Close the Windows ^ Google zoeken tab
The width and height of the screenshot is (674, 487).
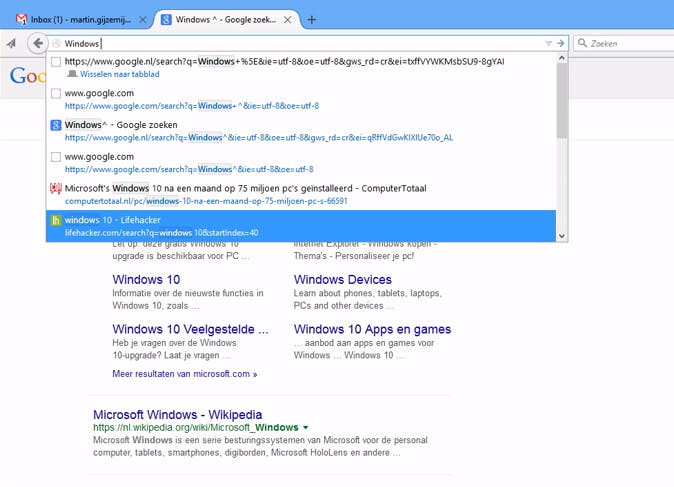tap(288, 20)
